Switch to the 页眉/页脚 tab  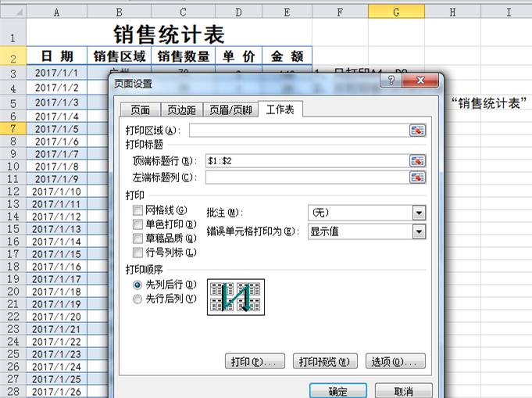click(230, 109)
